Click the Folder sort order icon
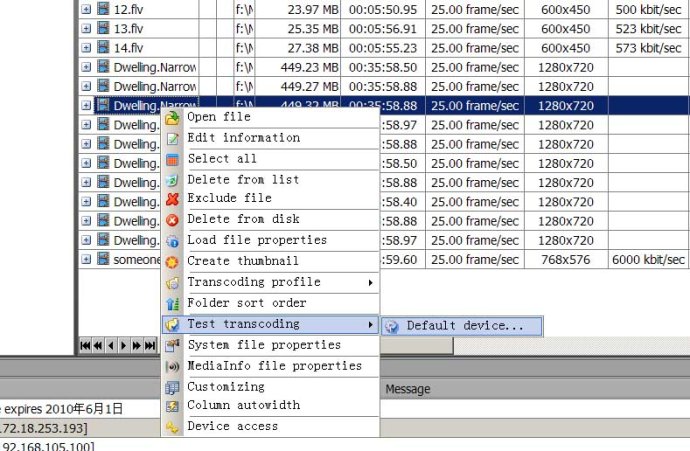 [x=172, y=304]
